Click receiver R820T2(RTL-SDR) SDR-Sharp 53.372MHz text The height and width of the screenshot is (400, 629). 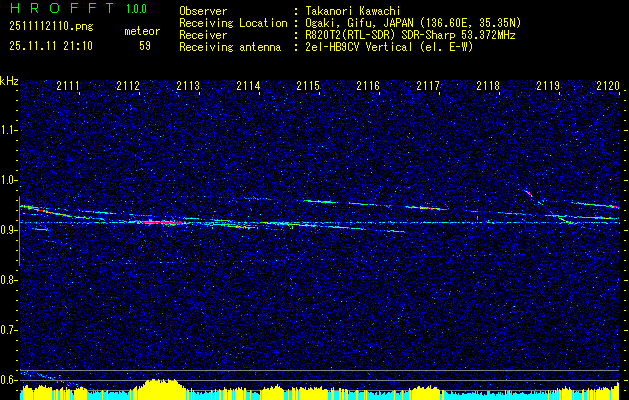point(410,35)
